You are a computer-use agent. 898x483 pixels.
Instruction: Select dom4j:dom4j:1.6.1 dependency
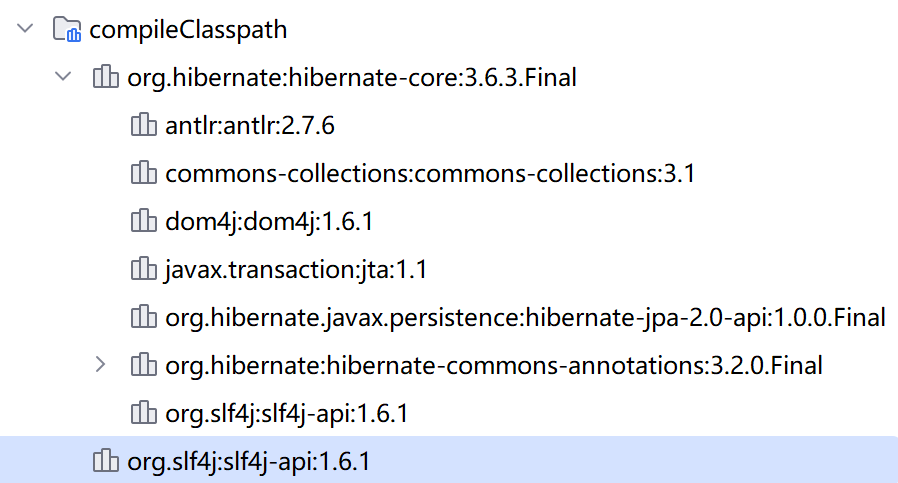269,222
